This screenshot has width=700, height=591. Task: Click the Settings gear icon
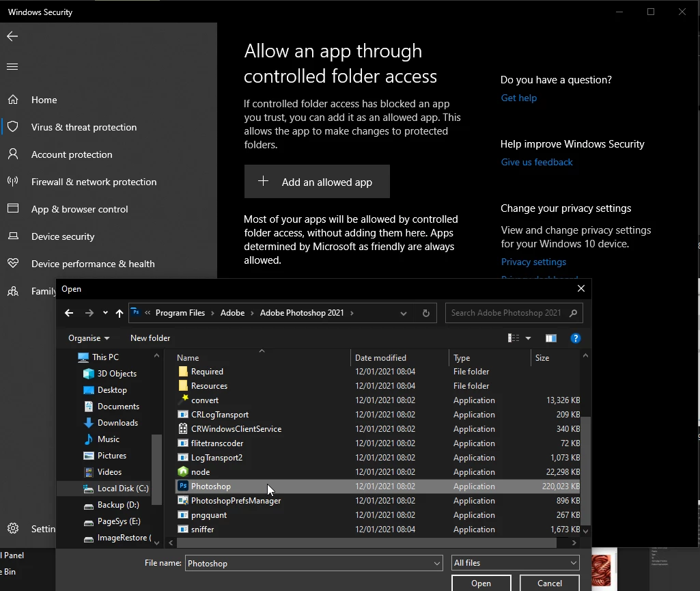(13, 528)
